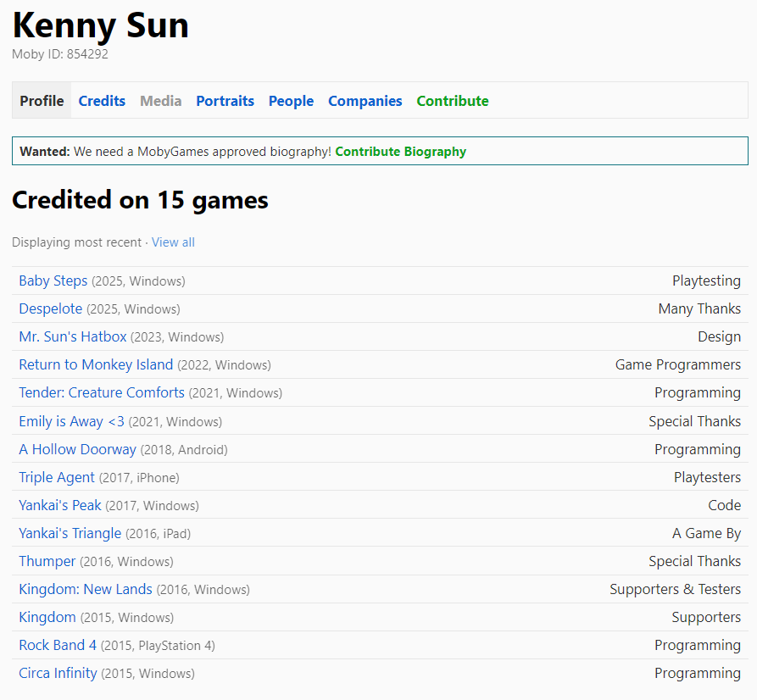Open Kingdom: New Lands game page
The image size is (757, 700).
85,589
